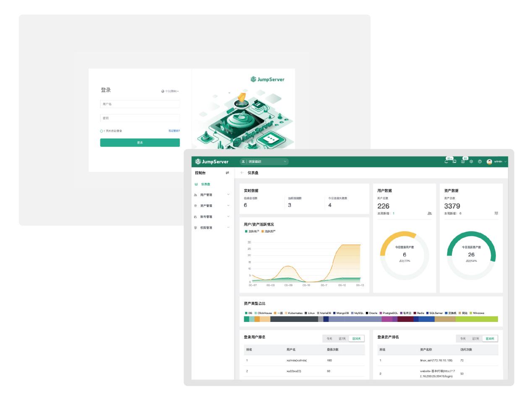532x408 pixels.
Task: Open the language selector on login page
Action: pos(170,91)
